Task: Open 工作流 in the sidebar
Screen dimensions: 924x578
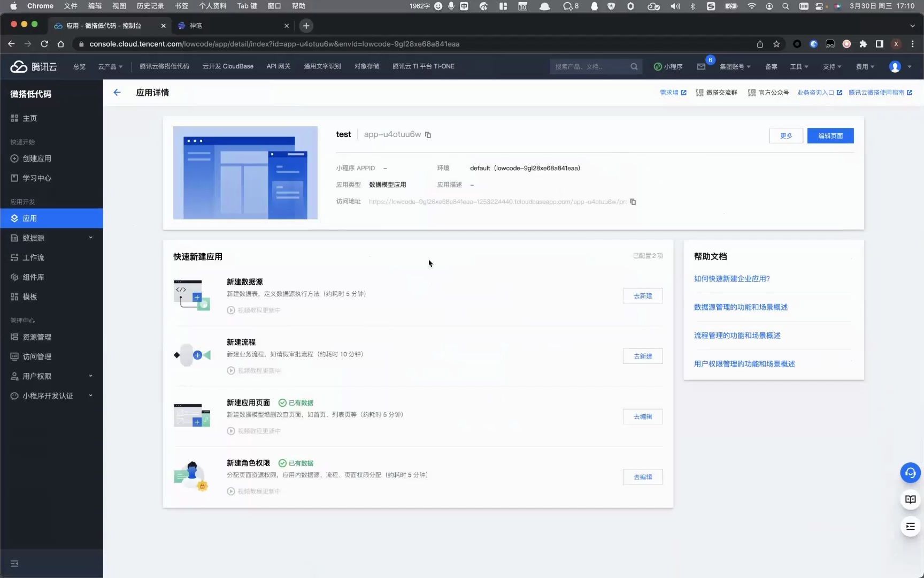Action: 51,257
